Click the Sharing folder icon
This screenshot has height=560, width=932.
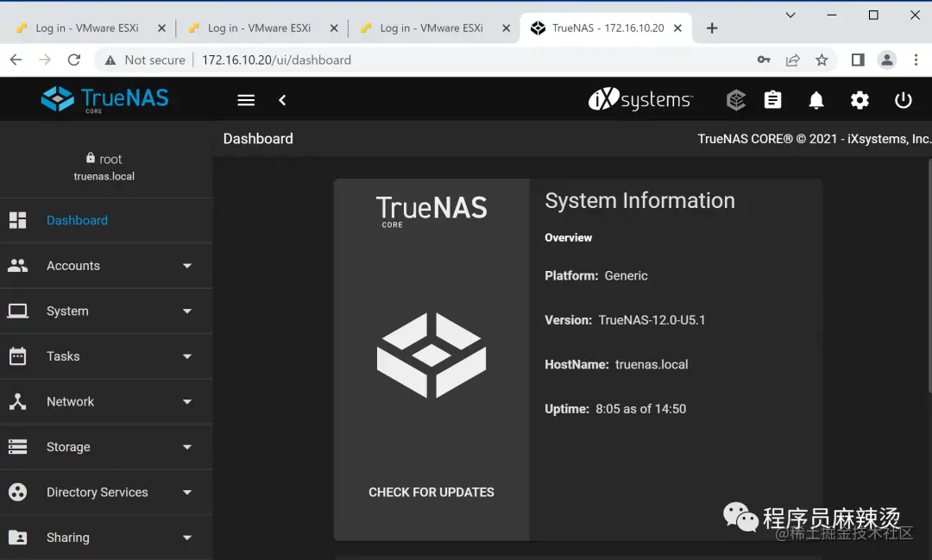click(x=18, y=538)
